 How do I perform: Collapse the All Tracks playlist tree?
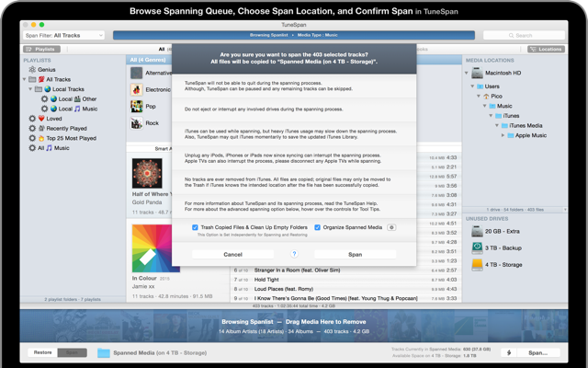pyautogui.click(x=26, y=79)
